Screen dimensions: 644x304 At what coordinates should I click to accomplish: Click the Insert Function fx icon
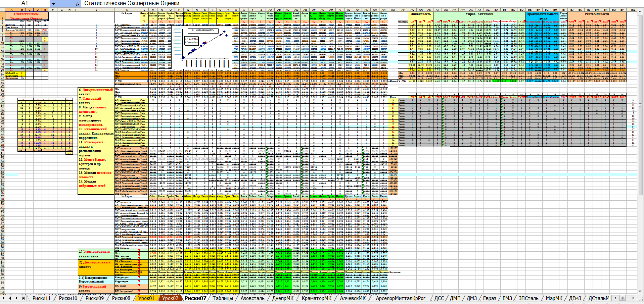pyautogui.click(x=78, y=3)
